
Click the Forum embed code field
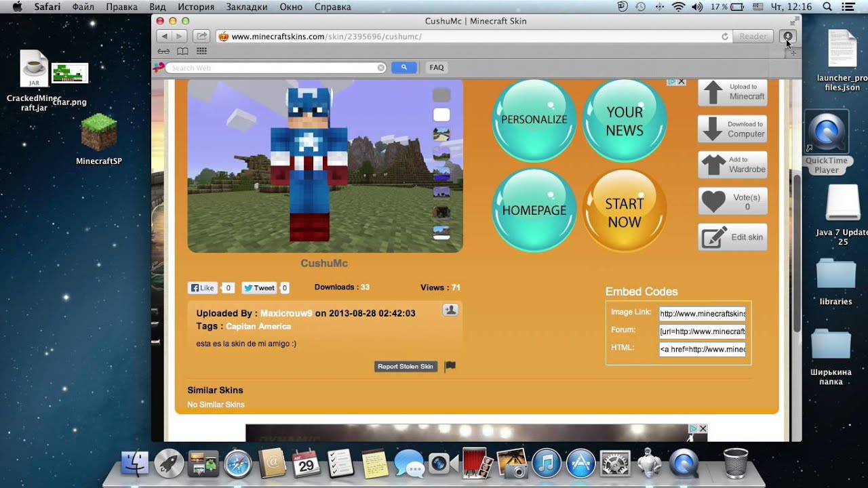pos(703,331)
